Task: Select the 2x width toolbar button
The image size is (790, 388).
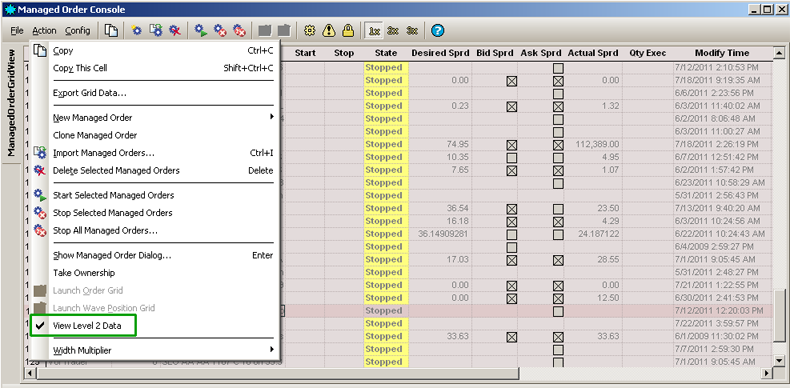Action: point(393,31)
